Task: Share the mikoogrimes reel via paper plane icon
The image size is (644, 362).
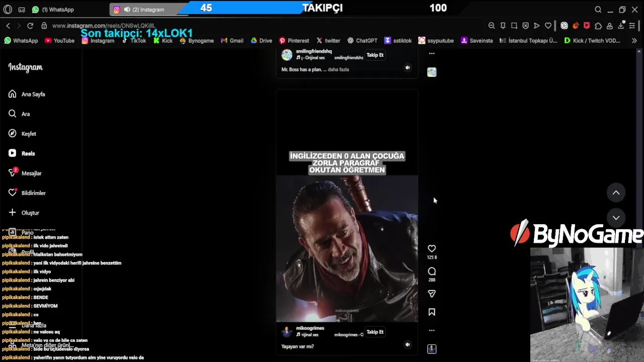Action: (432, 294)
